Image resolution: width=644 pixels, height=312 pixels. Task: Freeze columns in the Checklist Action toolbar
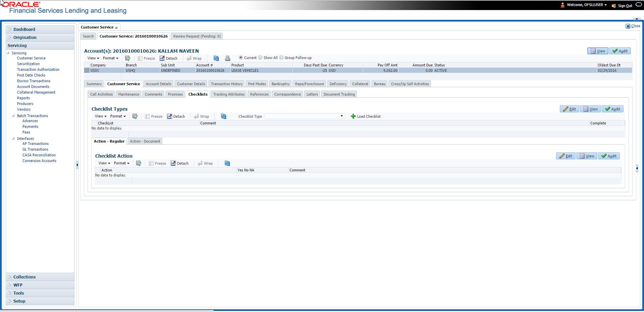coord(157,163)
